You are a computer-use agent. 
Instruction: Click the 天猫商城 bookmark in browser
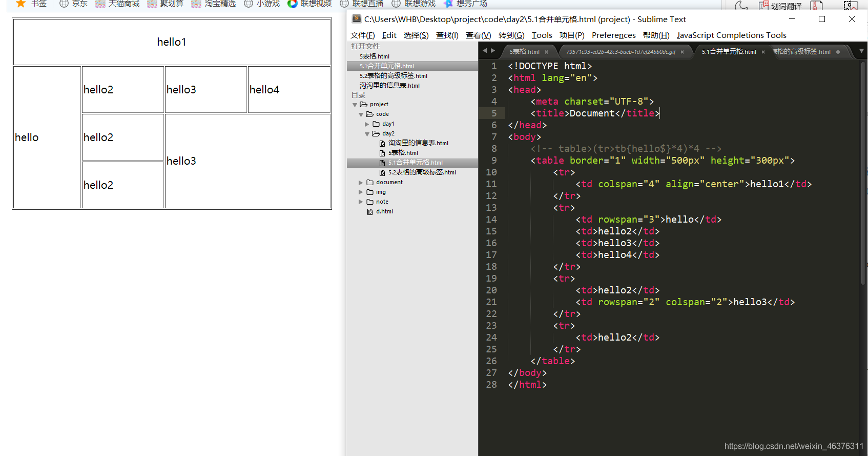pos(117,4)
